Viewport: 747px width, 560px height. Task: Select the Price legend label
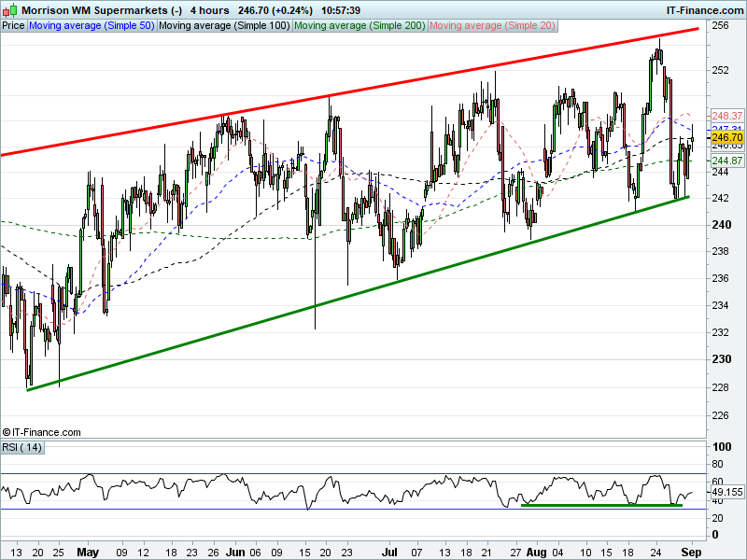[13, 26]
